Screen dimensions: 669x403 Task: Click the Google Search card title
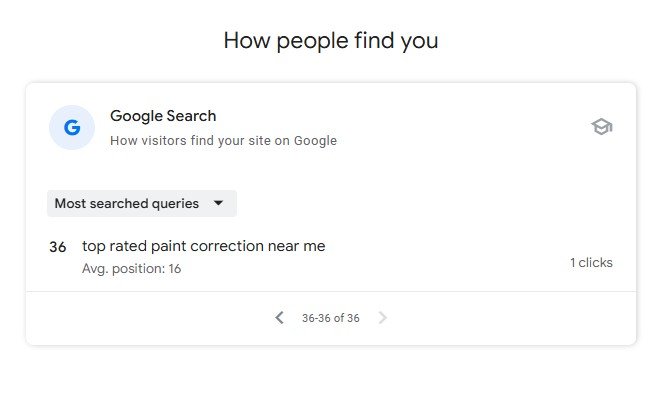pyautogui.click(x=163, y=116)
